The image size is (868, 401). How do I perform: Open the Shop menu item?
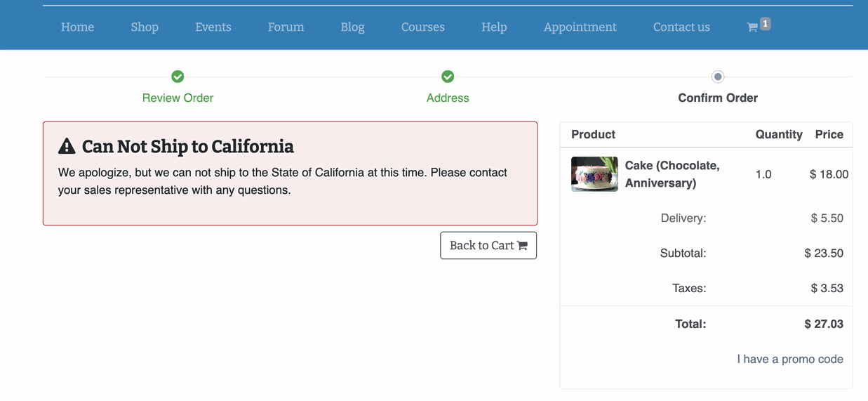pyautogui.click(x=145, y=27)
